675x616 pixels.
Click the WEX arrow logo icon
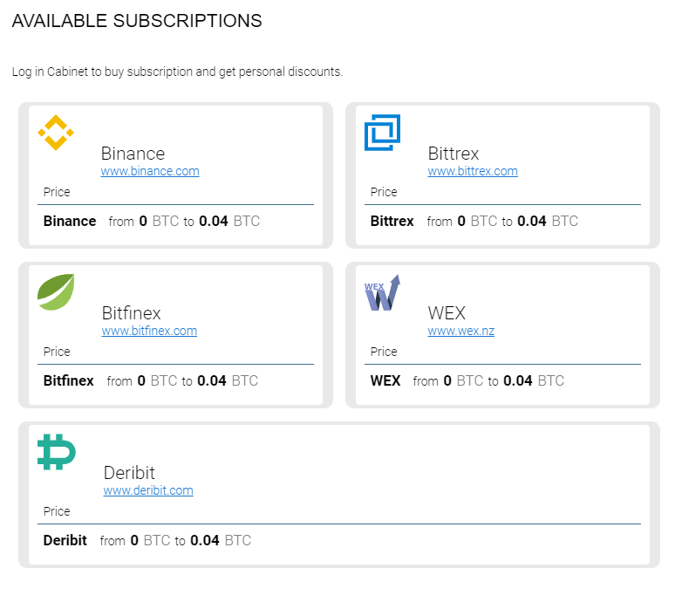coord(382,292)
